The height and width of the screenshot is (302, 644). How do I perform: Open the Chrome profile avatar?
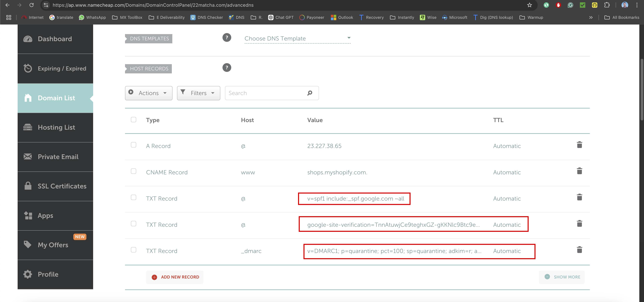pos(625,5)
